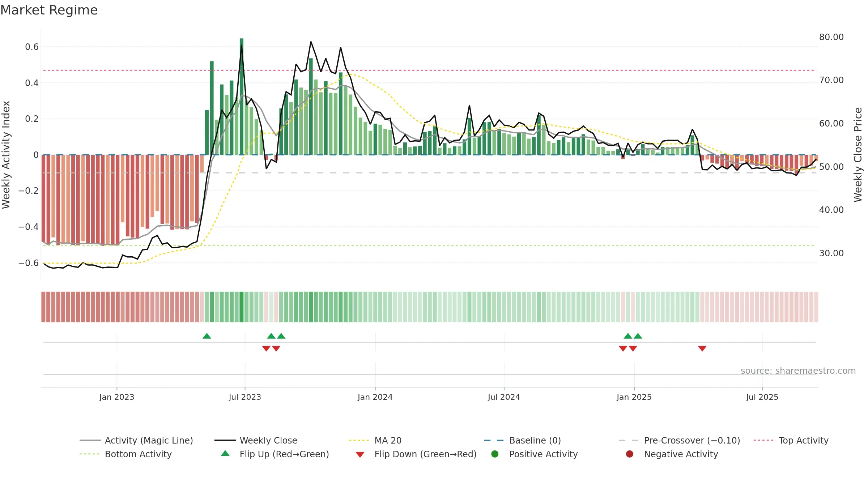This screenshot has width=868, height=488.
Task: Click the Weekly Close Price axis title
Action: [x=858, y=155]
